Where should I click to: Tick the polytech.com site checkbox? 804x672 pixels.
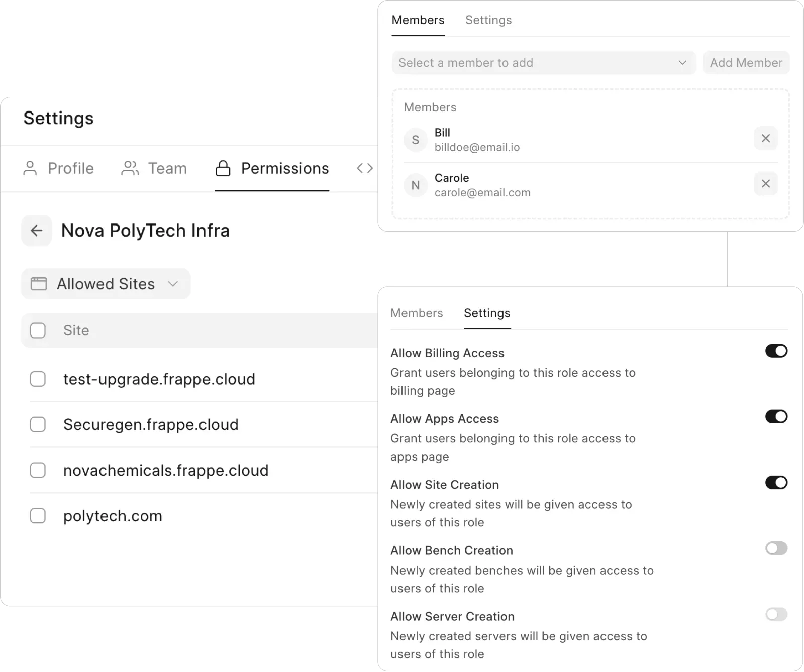coord(38,516)
